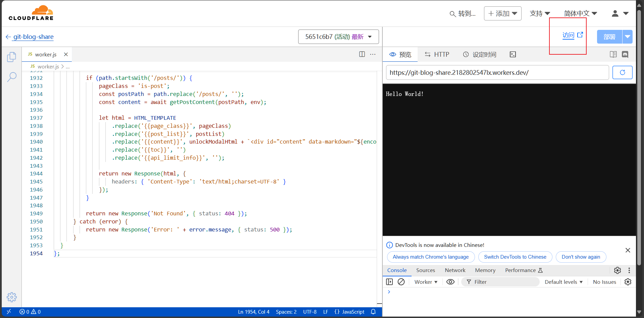
Task: Switch to the 预览 tab
Action: tap(400, 54)
